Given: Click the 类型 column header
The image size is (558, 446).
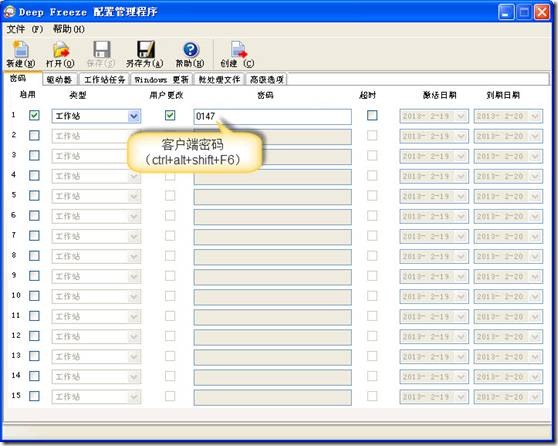Looking at the screenshot, I should pyautogui.click(x=77, y=95).
